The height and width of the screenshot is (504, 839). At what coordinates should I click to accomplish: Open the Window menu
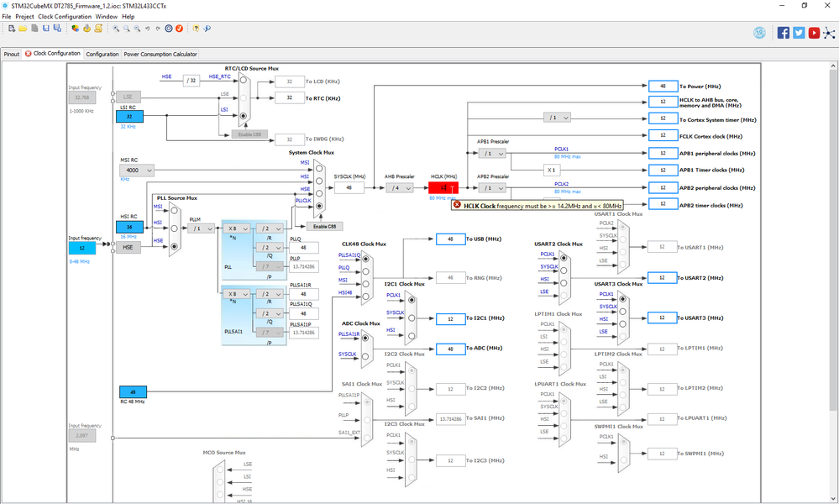coord(107,17)
